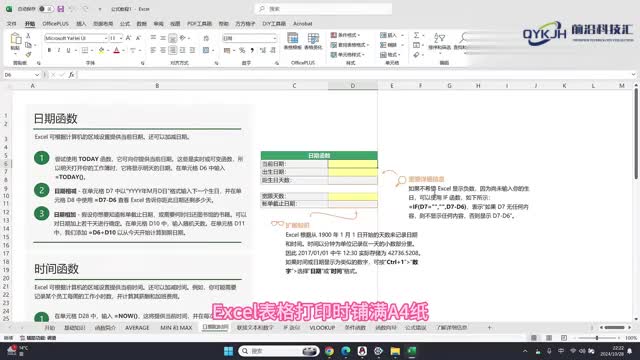
Task: Select column C header
Action: pyautogui.click(x=294, y=86)
